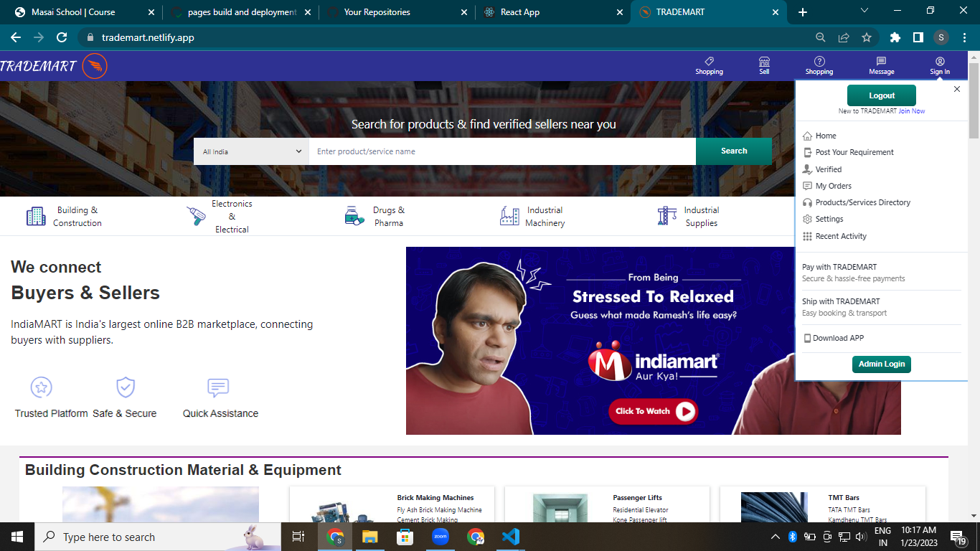Screen dimensions: 980x551
Task: Click the Shopping icon in the navbar
Action: pos(709,64)
